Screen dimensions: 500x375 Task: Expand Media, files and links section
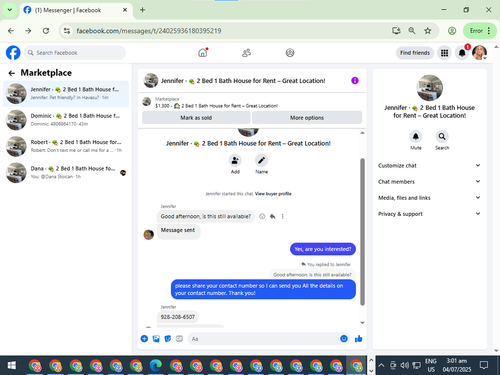[429, 198]
